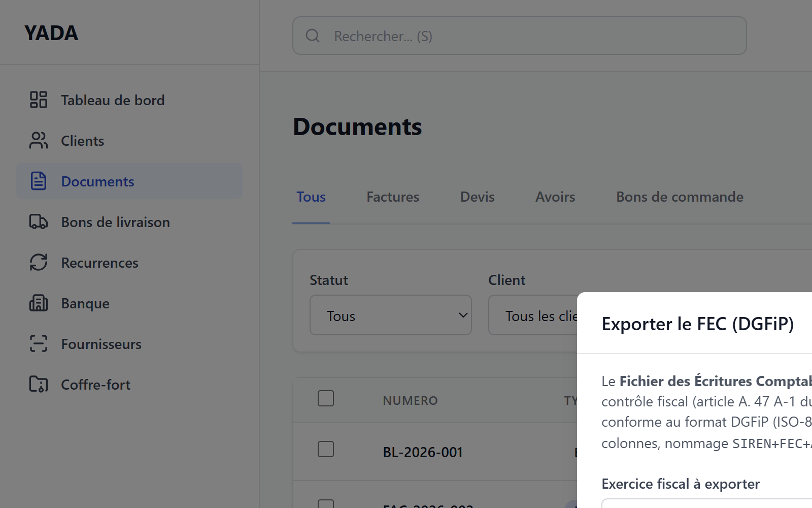Click the Banque building icon
This screenshot has width=812, height=508.
point(39,303)
